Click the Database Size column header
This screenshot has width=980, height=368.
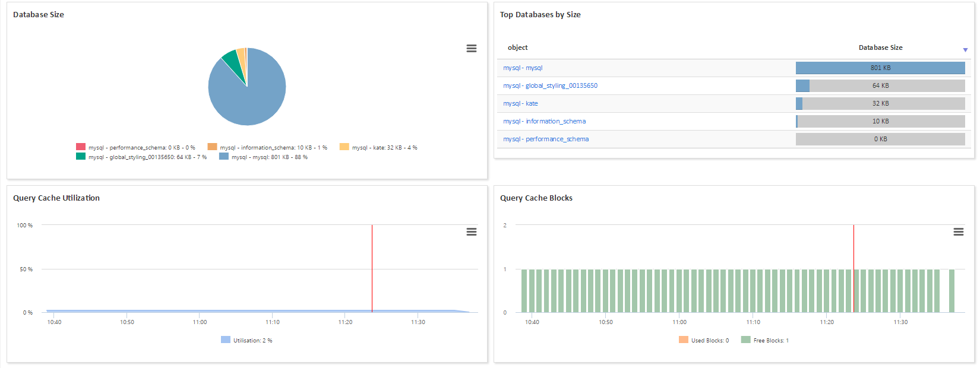[x=880, y=47]
